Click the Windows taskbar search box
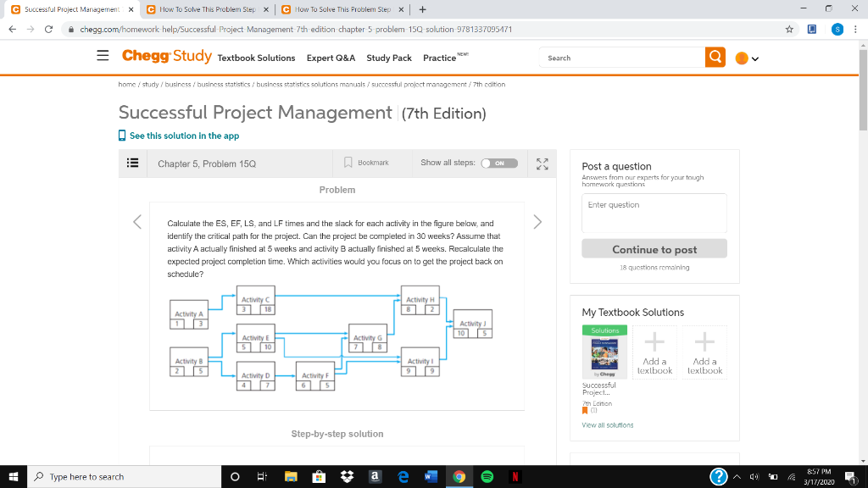Viewport: 868px width, 488px height. click(124, 476)
